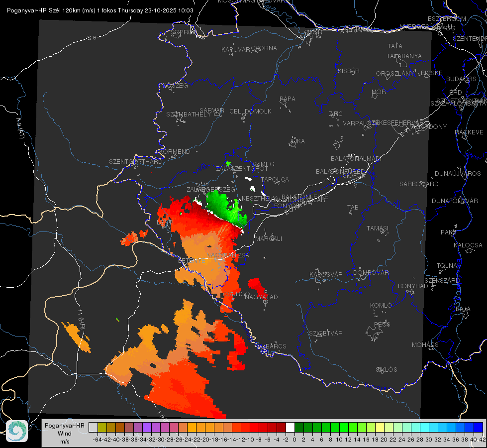
Task: Click the SÜMEG city label
Action: point(263,164)
